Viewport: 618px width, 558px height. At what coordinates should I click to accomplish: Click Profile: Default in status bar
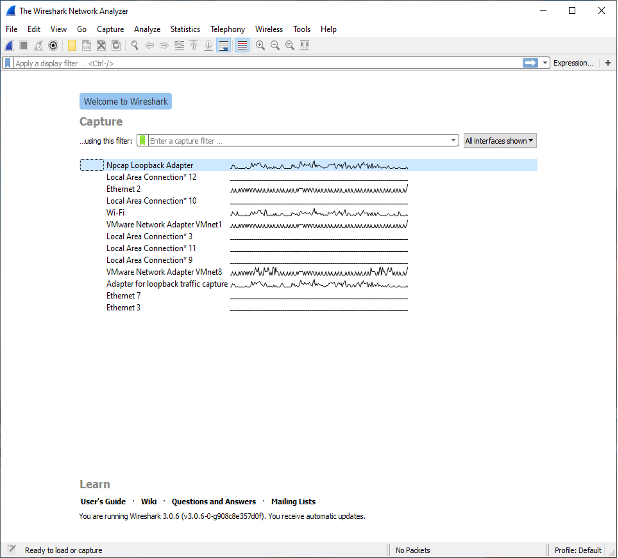click(578, 550)
